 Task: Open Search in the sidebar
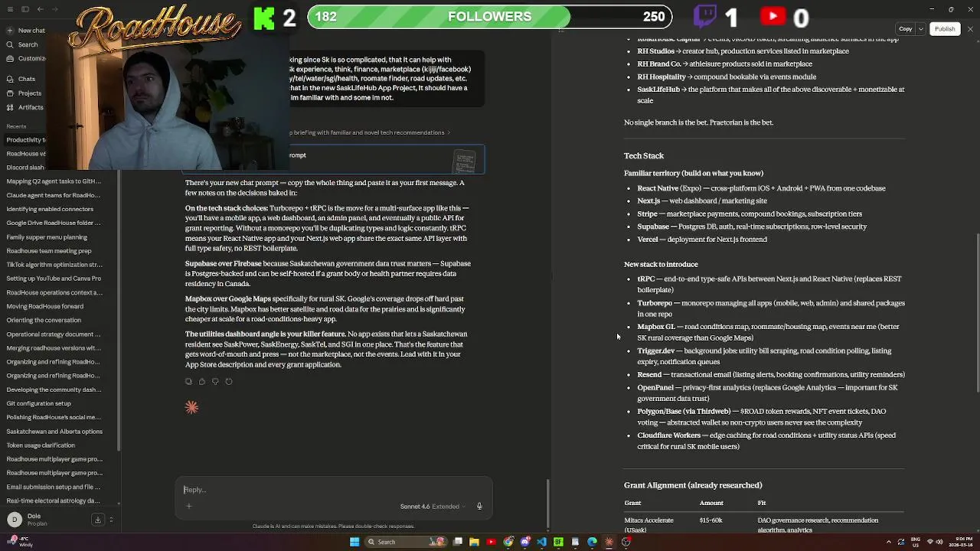(x=23, y=44)
